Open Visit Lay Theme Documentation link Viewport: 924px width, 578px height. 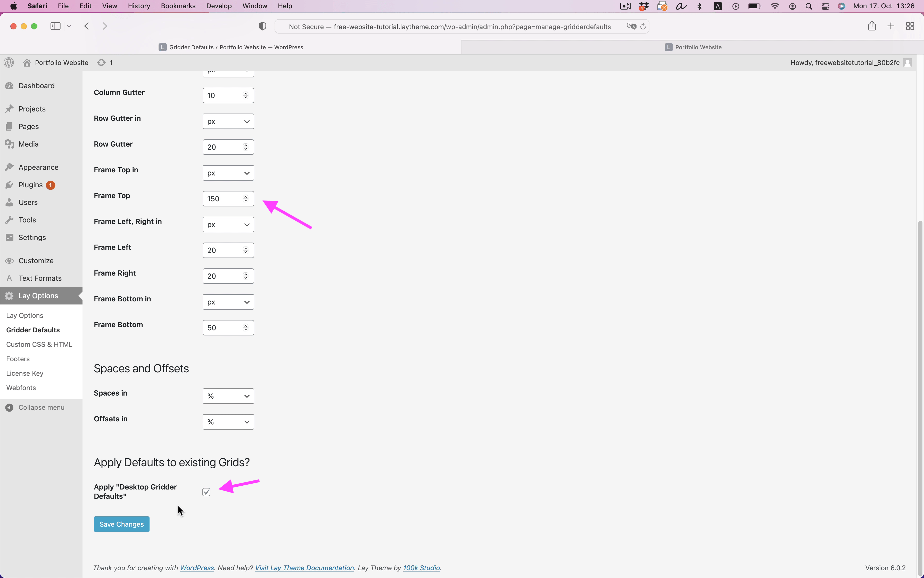pyautogui.click(x=304, y=568)
